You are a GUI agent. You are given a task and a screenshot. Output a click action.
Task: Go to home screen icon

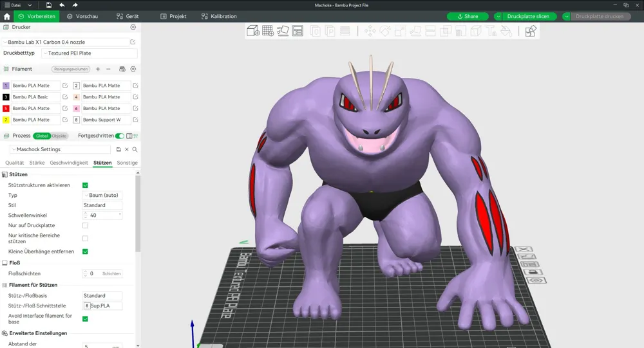coord(6,17)
